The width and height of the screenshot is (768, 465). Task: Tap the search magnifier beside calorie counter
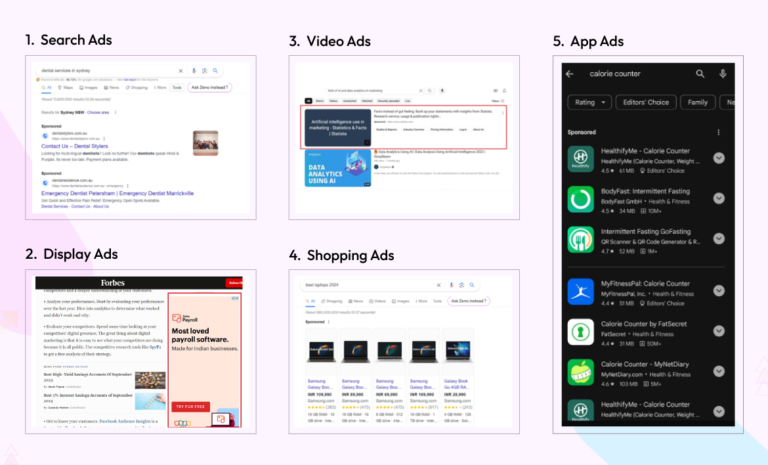[700, 74]
